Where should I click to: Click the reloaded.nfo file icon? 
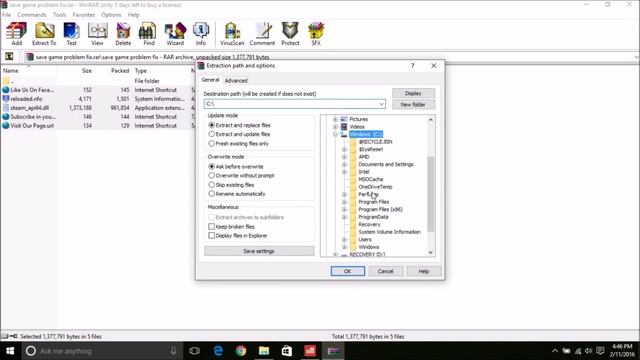click(x=6, y=99)
